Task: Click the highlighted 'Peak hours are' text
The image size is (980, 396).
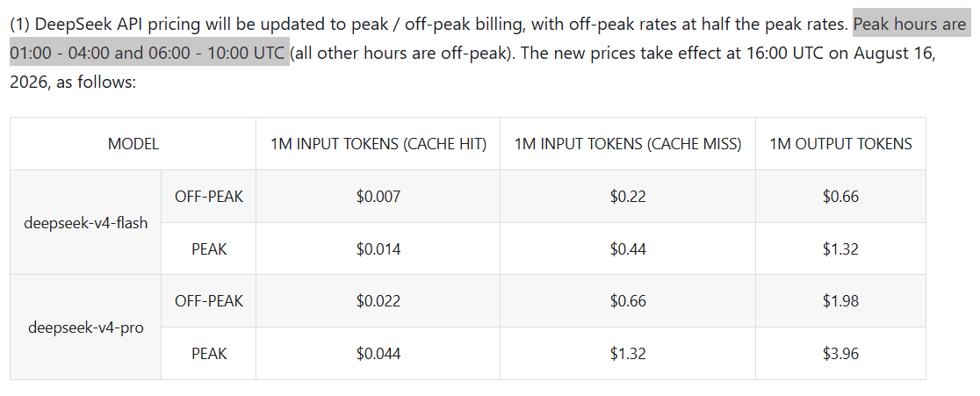Action: [x=910, y=25]
